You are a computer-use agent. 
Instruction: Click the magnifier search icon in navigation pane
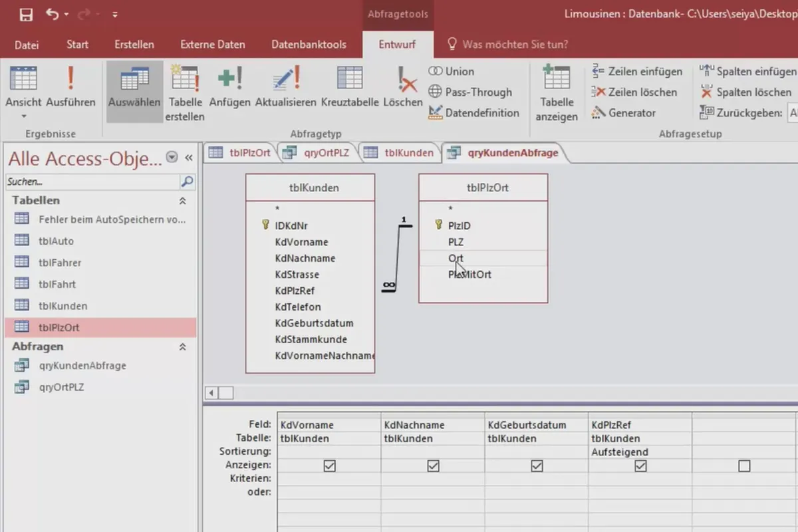(x=188, y=181)
